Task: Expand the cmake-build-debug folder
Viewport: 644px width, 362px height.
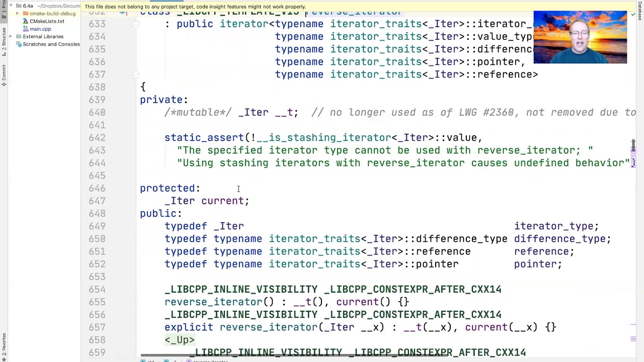Action: click(x=18, y=14)
